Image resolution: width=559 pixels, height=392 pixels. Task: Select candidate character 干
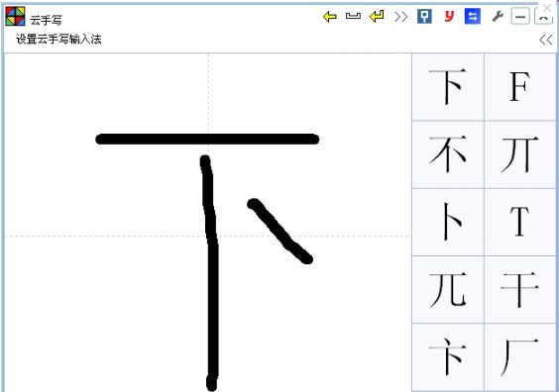tap(519, 289)
